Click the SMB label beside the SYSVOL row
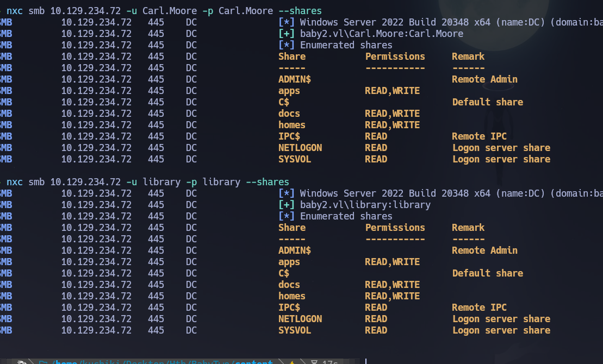 click(5, 159)
